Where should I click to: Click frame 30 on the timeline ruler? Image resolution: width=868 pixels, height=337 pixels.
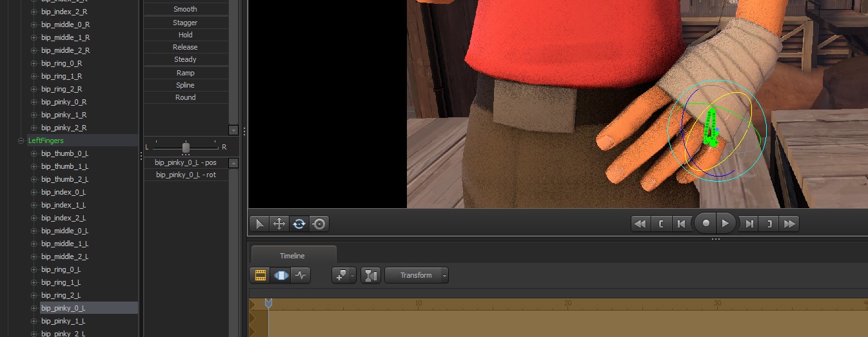(x=717, y=303)
